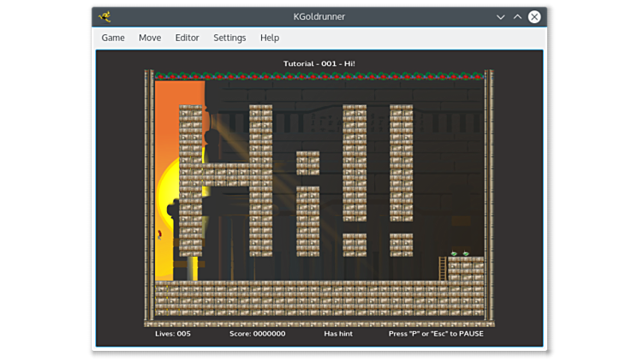The height and width of the screenshot is (362, 644).
Task: Expand the Settings menu
Action: tap(230, 38)
